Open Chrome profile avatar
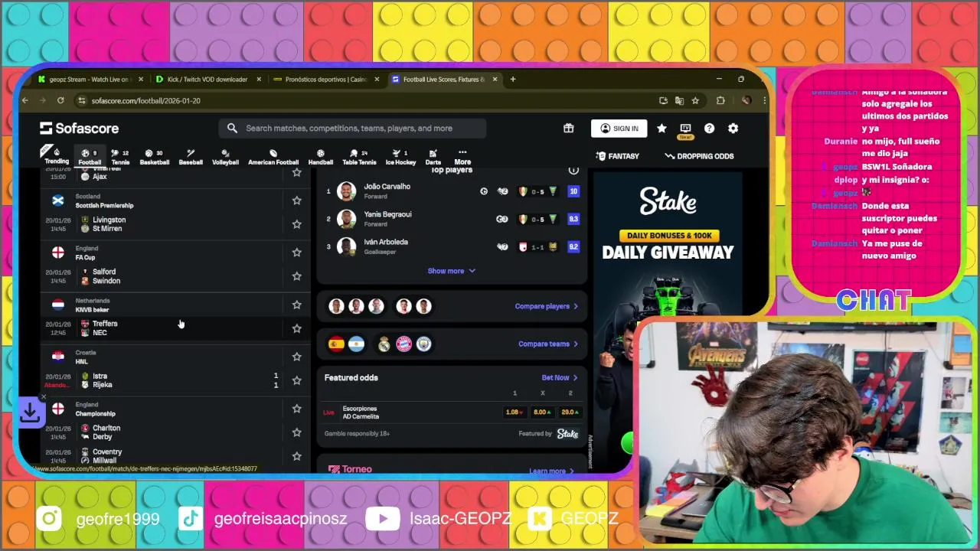This screenshot has height=551, width=980. (x=746, y=100)
